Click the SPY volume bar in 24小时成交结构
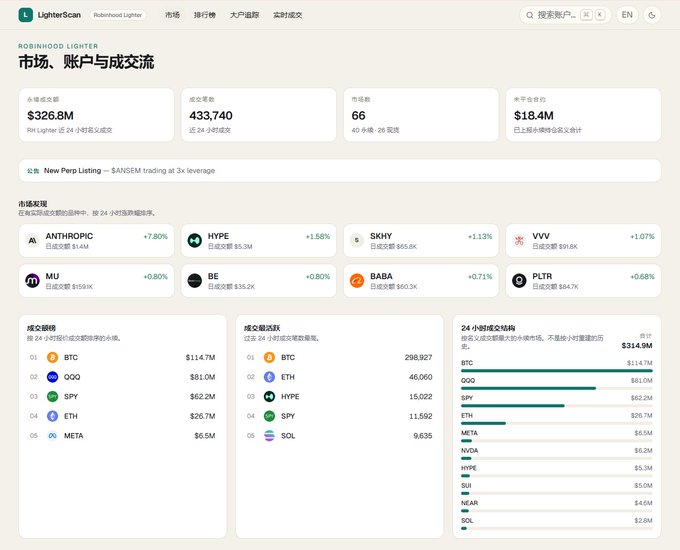Screen dimensions: 680x550 pyautogui.click(x=557, y=406)
